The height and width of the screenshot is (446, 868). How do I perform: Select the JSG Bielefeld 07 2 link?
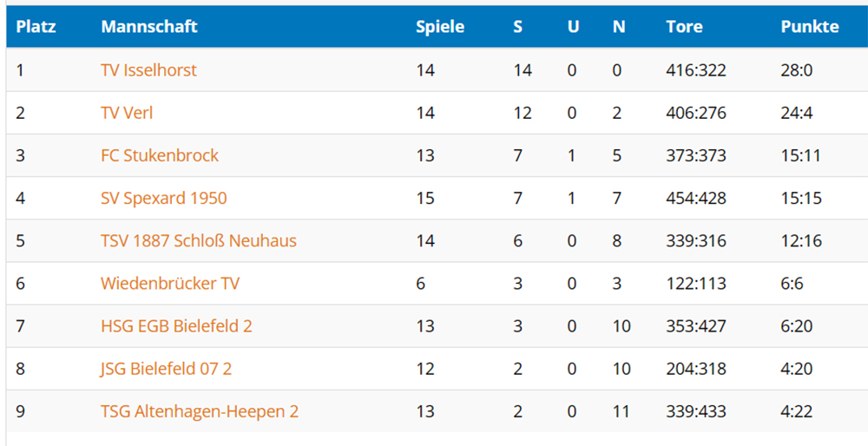point(166,369)
